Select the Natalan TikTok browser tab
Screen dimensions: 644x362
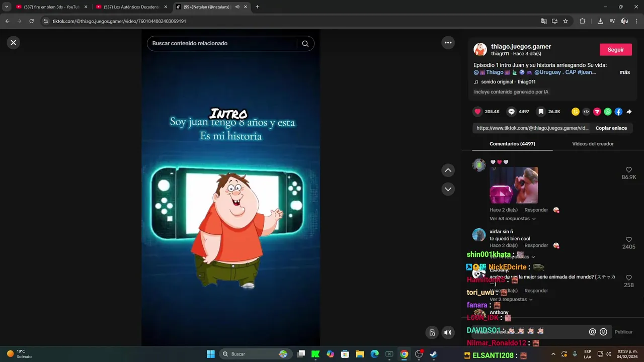[x=211, y=7]
